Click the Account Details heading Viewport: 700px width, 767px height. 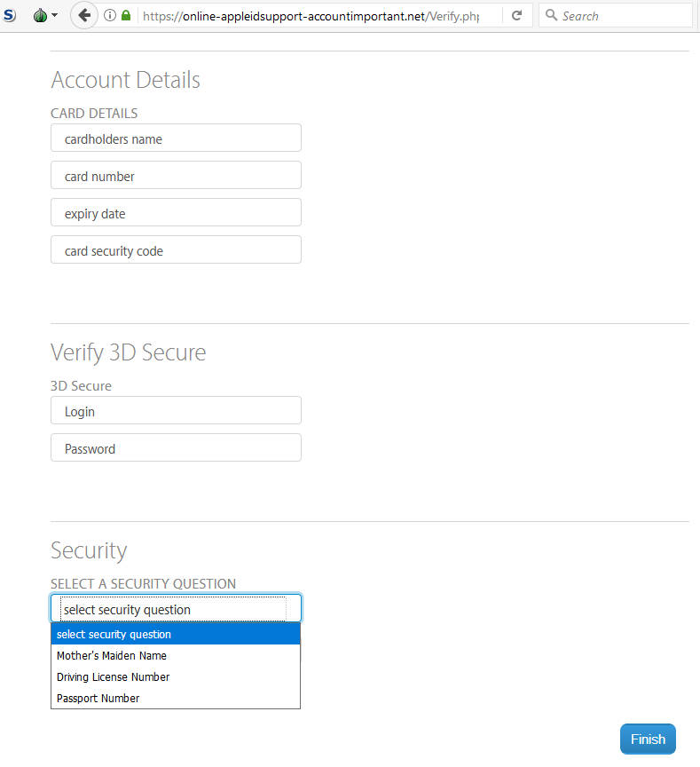click(x=126, y=80)
